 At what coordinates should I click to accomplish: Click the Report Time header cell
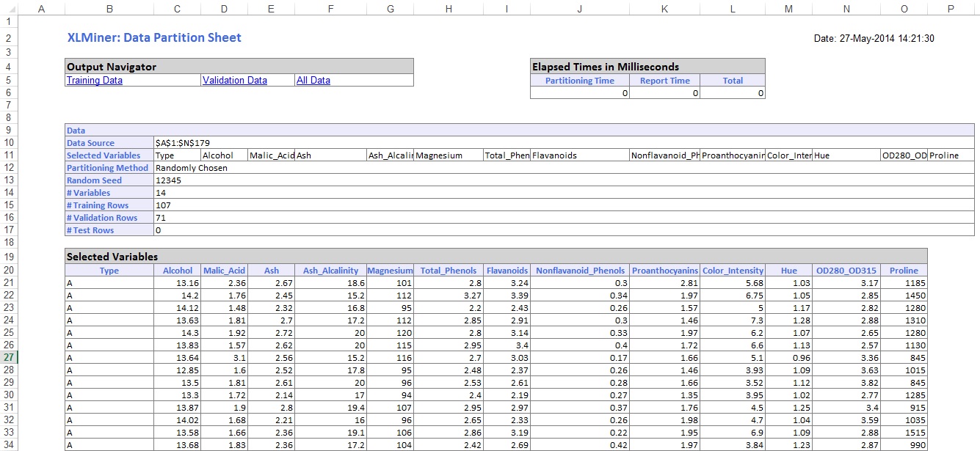click(x=664, y=81)
